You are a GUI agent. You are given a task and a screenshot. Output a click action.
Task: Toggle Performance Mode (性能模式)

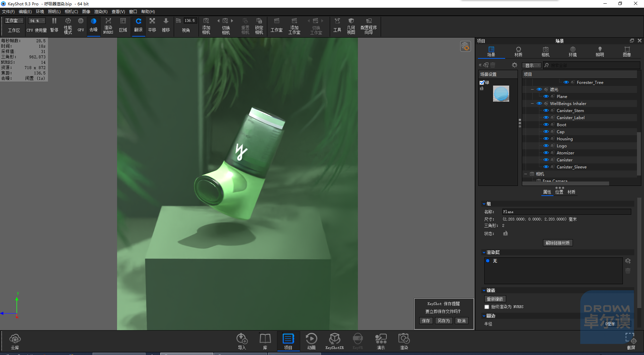pyautogui.click(x=68, y=26)
